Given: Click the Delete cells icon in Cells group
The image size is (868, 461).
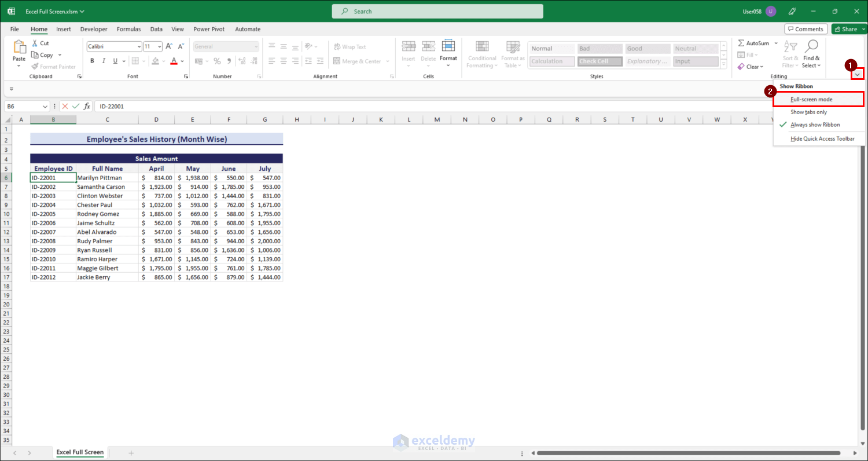Looking at the screenshot, I should [x=428, y=46].
